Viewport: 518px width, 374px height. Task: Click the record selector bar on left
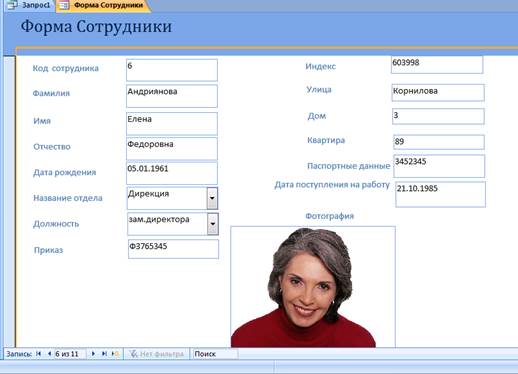[x=9, y=202]
